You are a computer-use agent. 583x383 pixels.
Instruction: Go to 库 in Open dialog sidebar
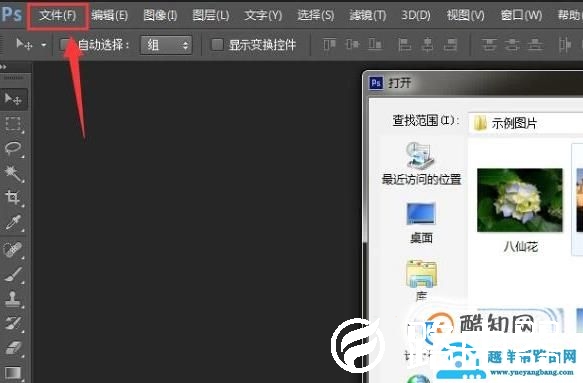pyautogui.click(x=421, y=281)
